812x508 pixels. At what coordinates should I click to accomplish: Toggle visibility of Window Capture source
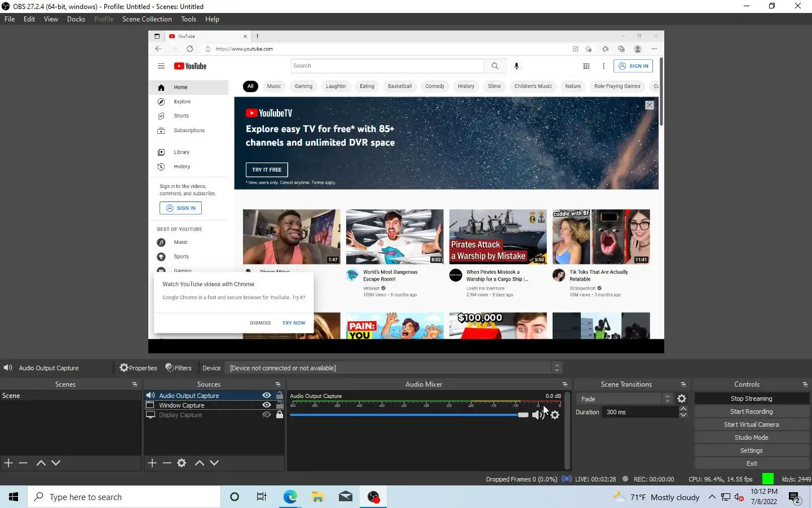pos(267,405)
